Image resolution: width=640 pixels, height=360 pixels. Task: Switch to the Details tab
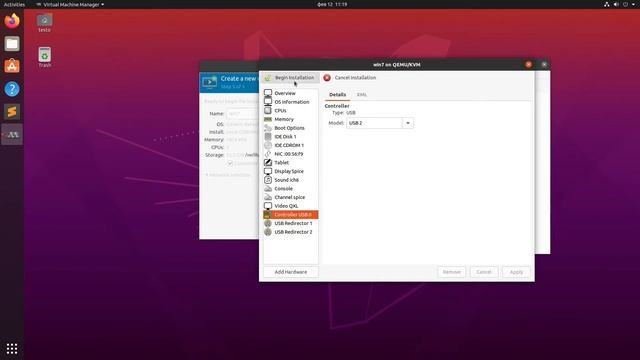coord(338,95)
